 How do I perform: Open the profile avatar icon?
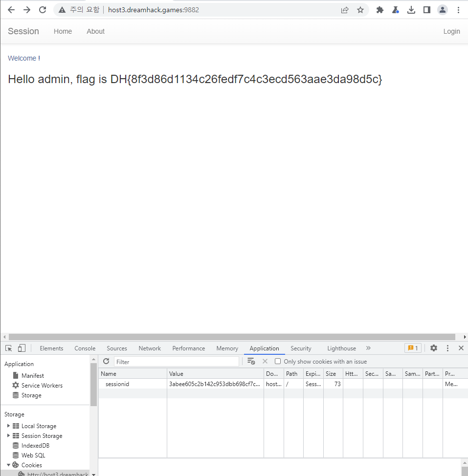coord(443,10)
